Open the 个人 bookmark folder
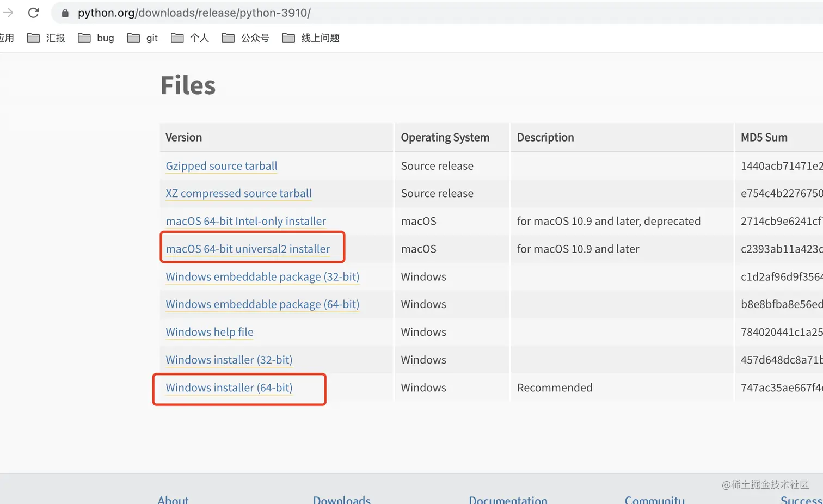 tap(190, 38)
